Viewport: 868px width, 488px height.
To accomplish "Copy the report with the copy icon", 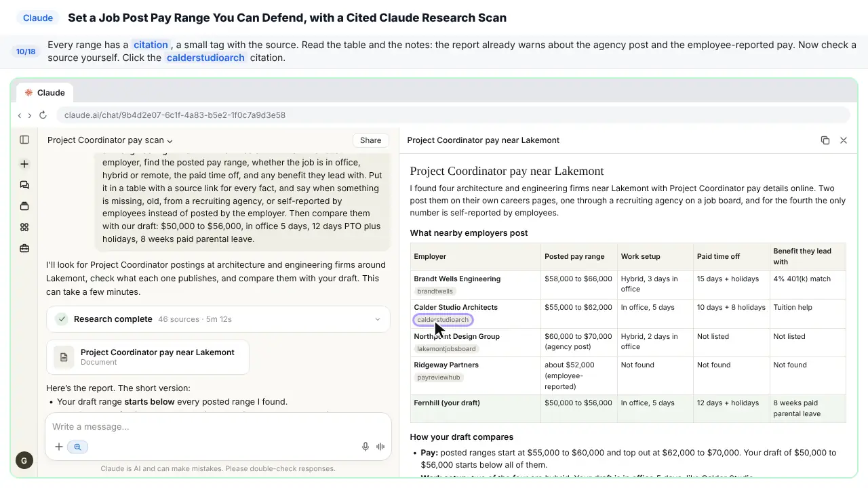I will click(x=825, y=140).
